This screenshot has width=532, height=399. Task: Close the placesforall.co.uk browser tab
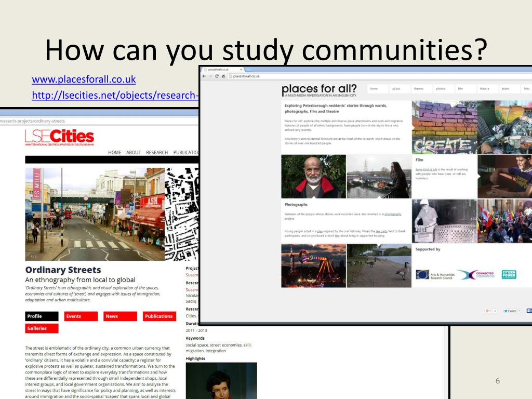pos(241,70)
